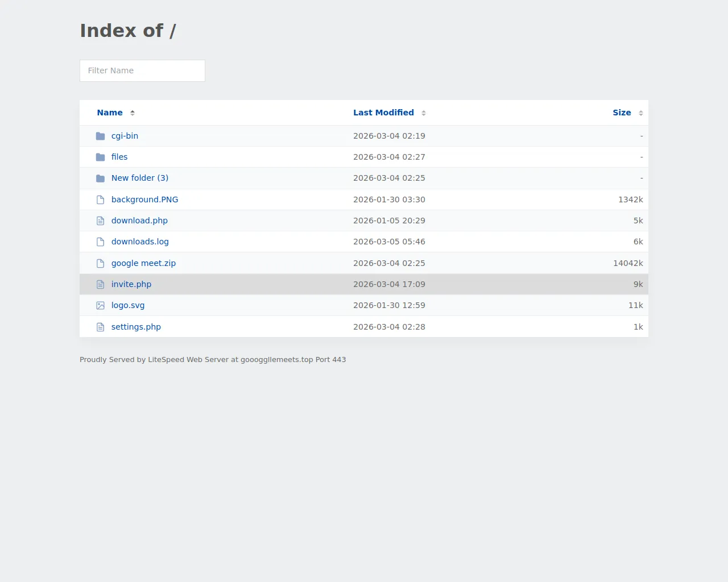
Task: Click the file icon beside background.PNG
Action: click(x=101, y=200)
